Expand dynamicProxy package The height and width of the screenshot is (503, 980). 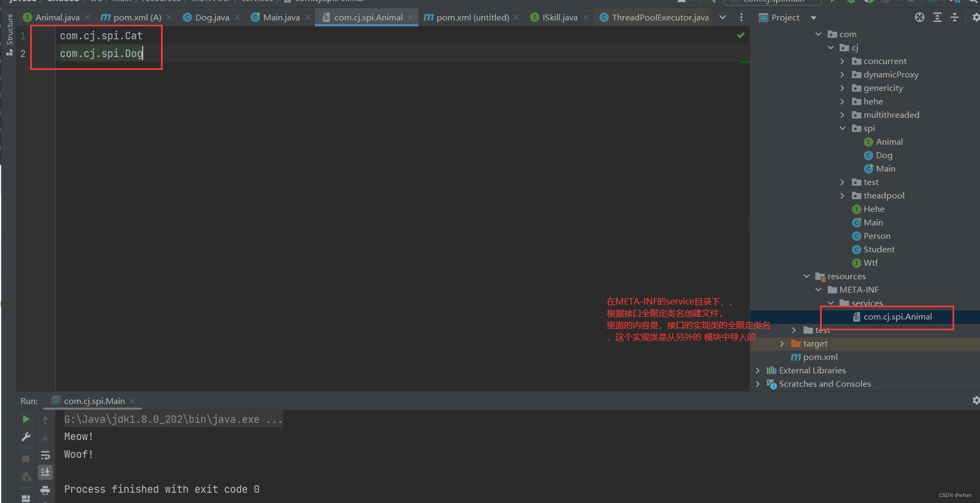pyautogui.click(x=843, y=75)
